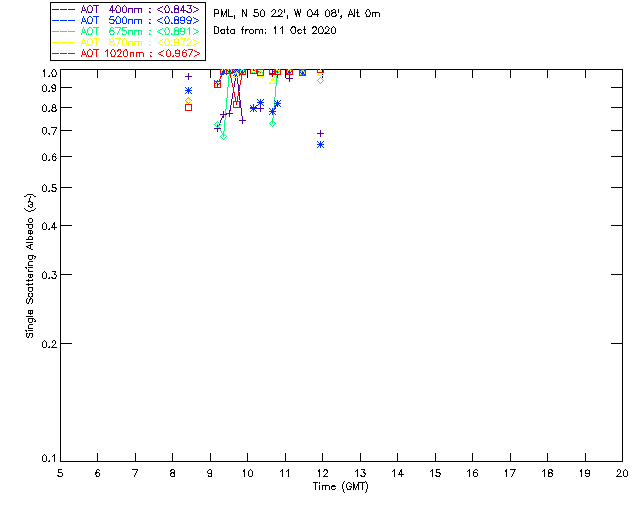This screenshot has height=512, width=640.
Task: Click the x-axis tick label 10
Action: 247,473
